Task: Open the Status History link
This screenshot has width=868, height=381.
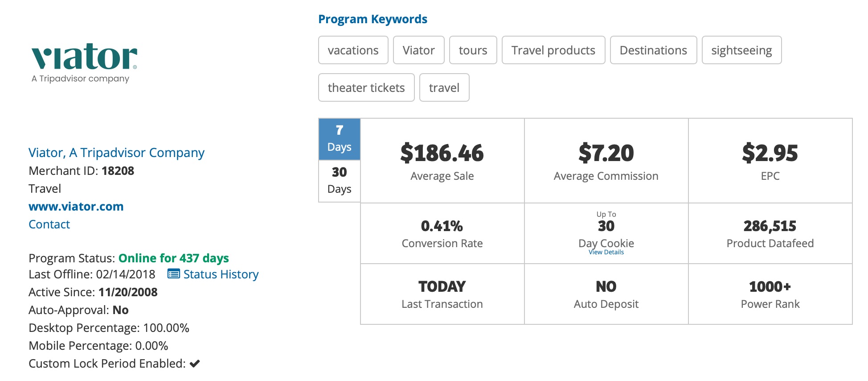Action: [x=221, y=274]
